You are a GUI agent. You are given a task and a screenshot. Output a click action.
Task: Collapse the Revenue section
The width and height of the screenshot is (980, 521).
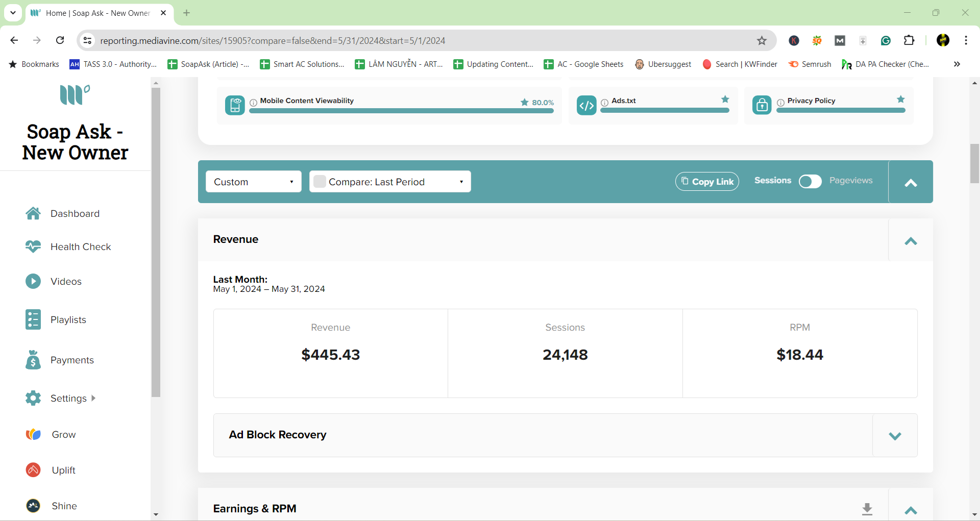tap(911, 240)
